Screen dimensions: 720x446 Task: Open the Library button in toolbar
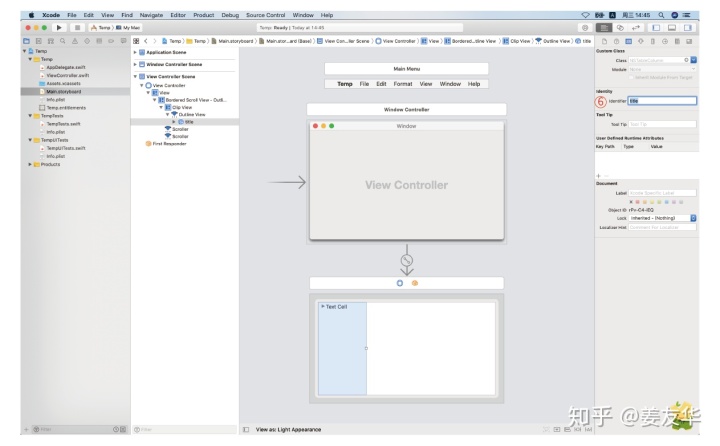point(585,28)
